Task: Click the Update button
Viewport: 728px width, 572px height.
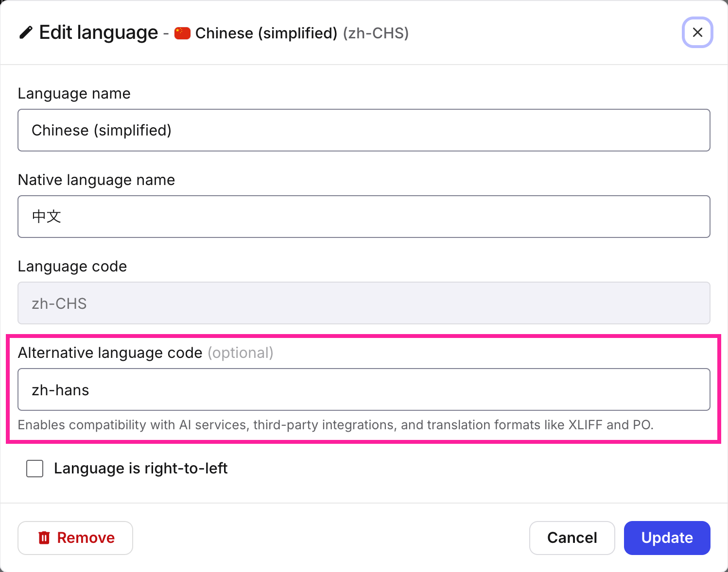Action: [x=667, y=538]
